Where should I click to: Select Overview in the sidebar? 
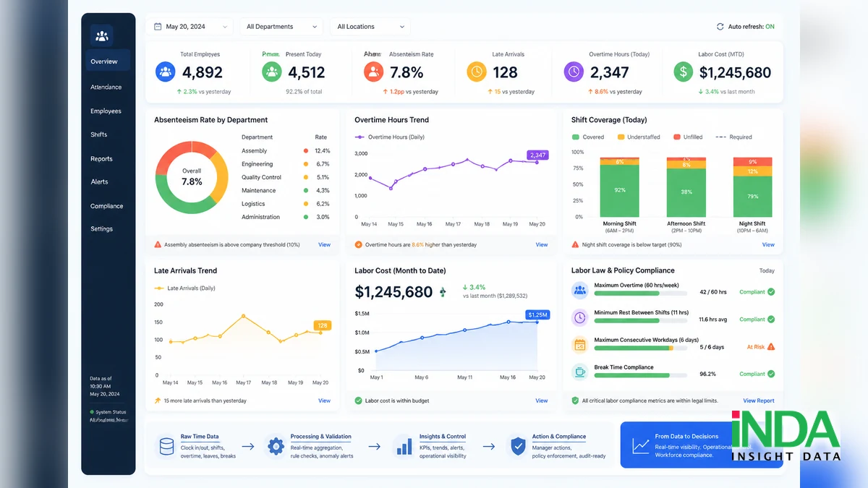pyautogui.click(x=108, y=61)
